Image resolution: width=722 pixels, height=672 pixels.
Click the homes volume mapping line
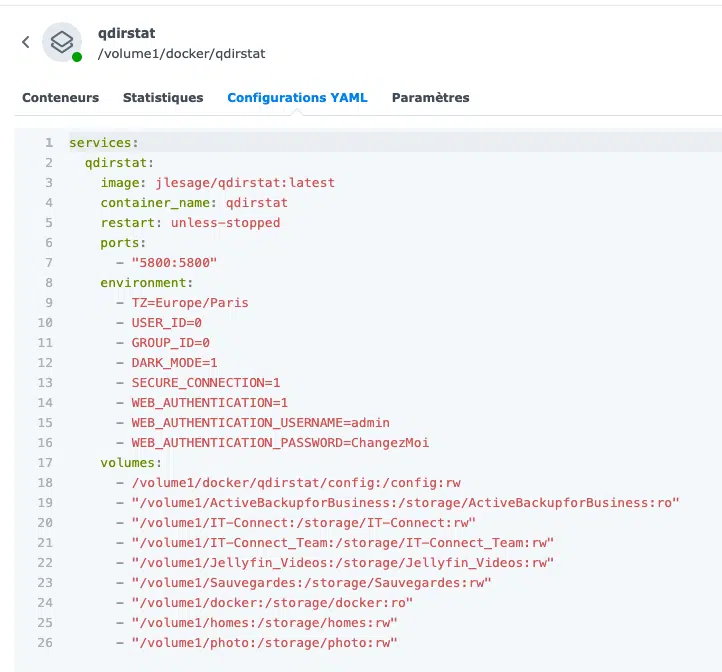click(x=264, y=623)
